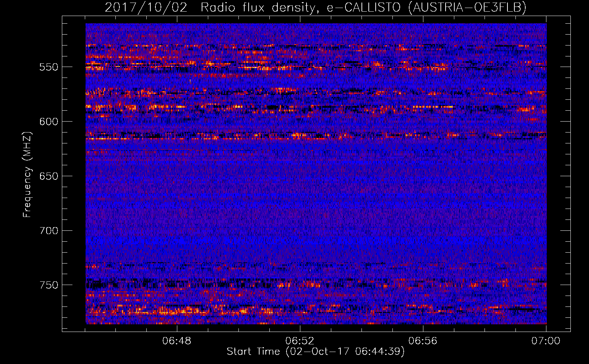The height and width of the screenshot is (364, 589).
Task: Click the Frequency (MHZ) axis title
Action: point(27,174)
